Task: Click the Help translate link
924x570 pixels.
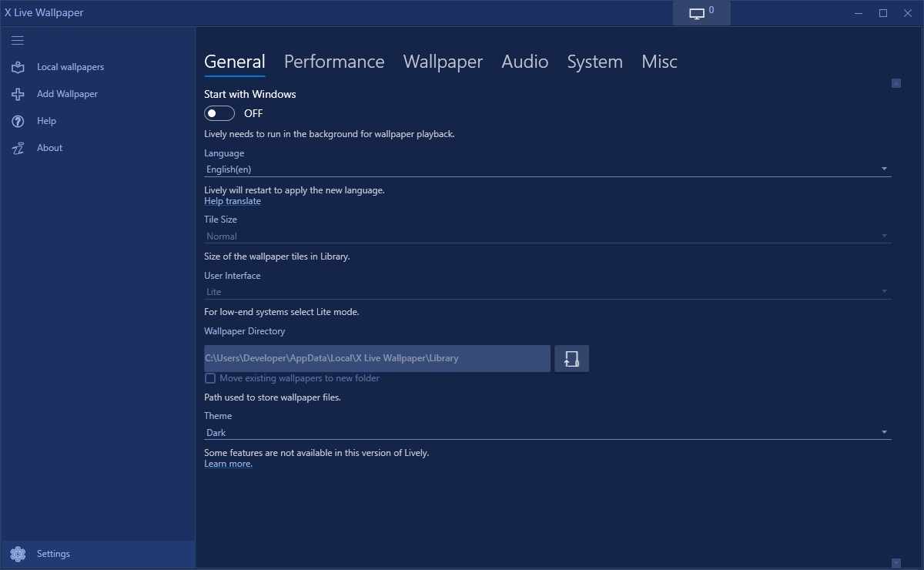Action: [233, 200]
